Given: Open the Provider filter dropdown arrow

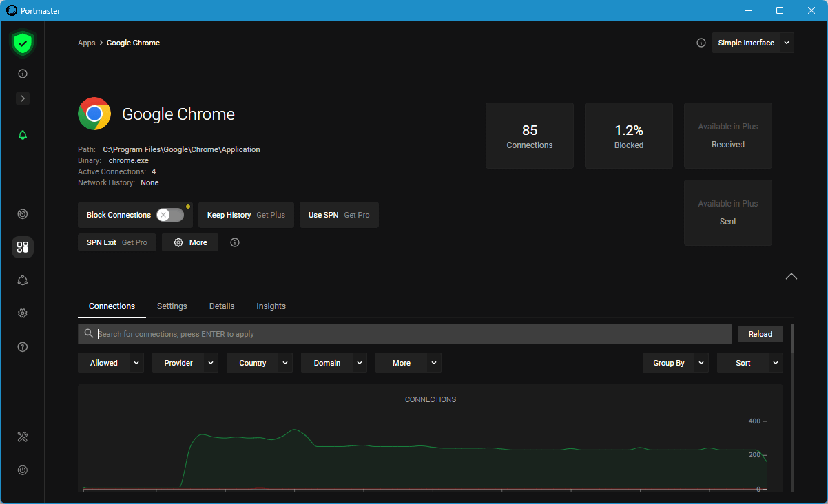Looking at the screenshot, I should coord(211,363).
